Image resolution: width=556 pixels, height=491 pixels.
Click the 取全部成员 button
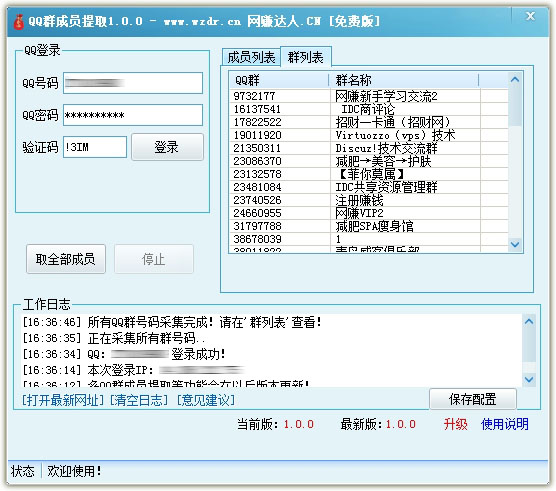coord(66,259)
